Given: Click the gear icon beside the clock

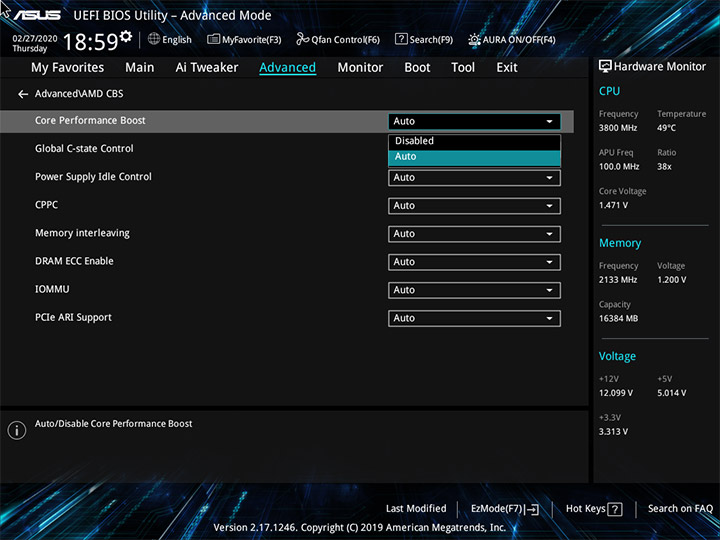Looking at the screenshot, I should (126, 36).
